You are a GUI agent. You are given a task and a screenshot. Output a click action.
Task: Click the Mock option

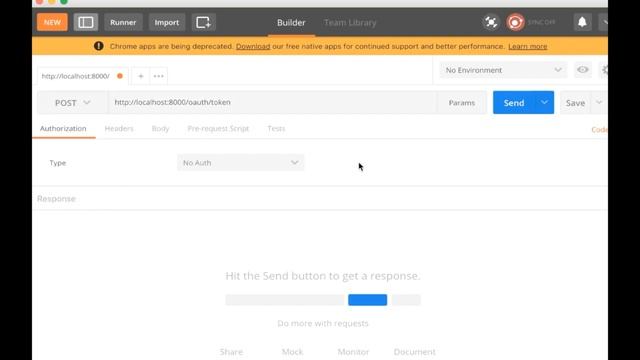(x=292, y=352)
